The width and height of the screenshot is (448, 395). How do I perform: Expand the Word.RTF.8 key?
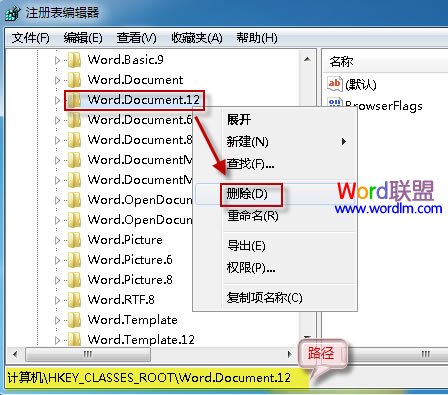coord(57,300)
